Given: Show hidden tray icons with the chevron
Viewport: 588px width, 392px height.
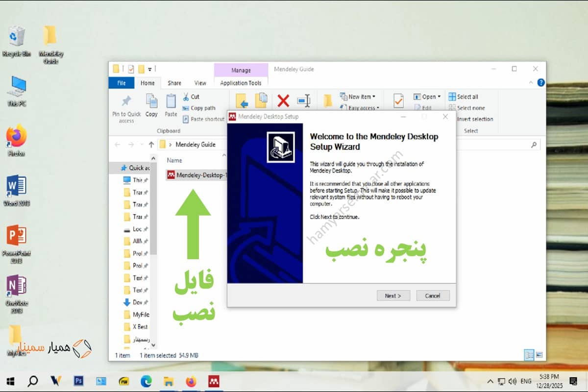Looking at the screenshot, I should 490,381.
